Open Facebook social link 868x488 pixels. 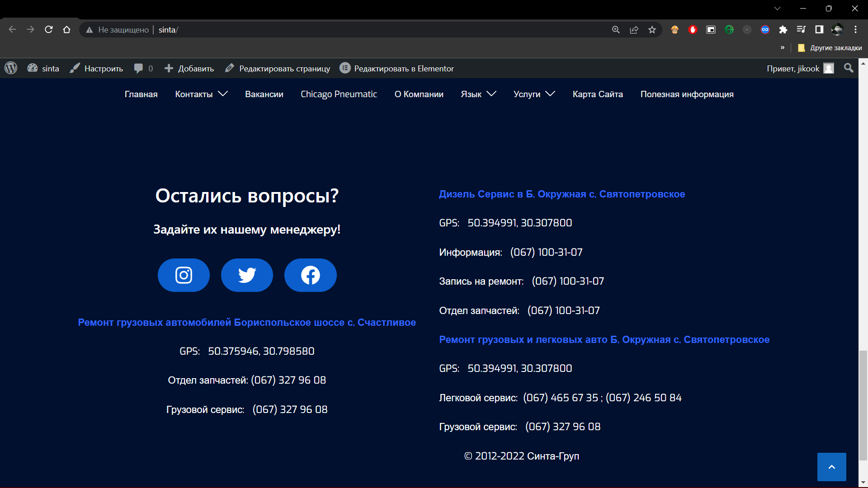(x=311, y=275)
